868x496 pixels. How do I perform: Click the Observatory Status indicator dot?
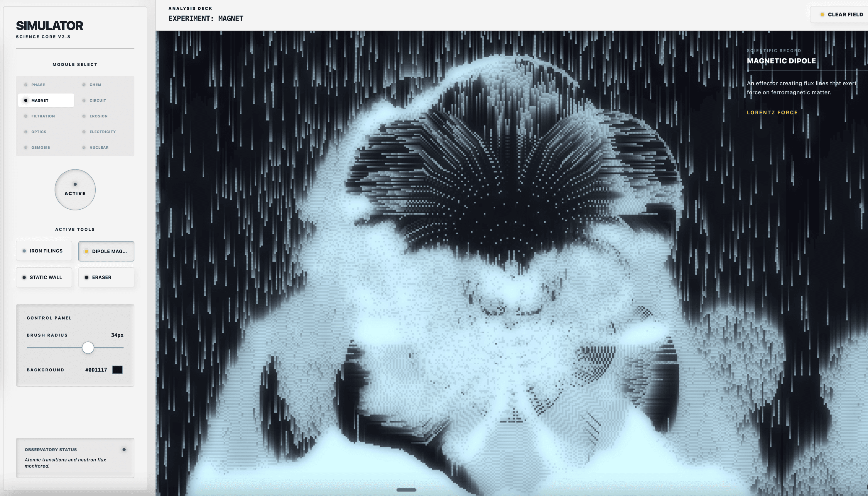(124, 449)
